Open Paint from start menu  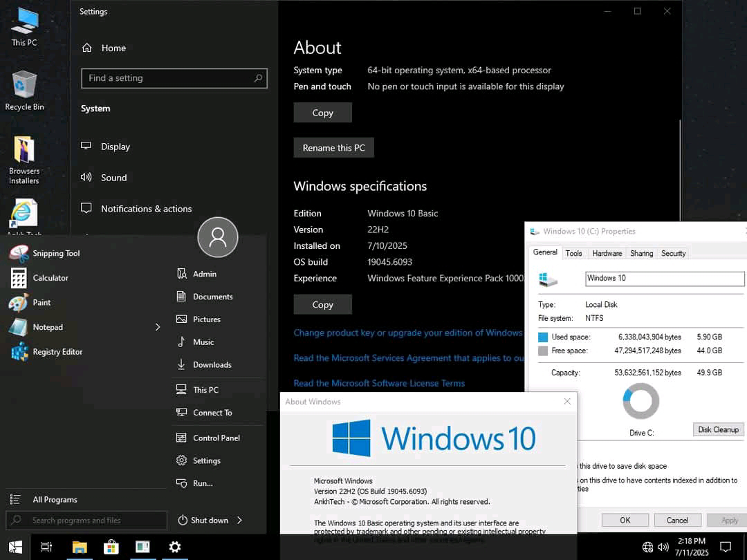click(x=30, y=303)
